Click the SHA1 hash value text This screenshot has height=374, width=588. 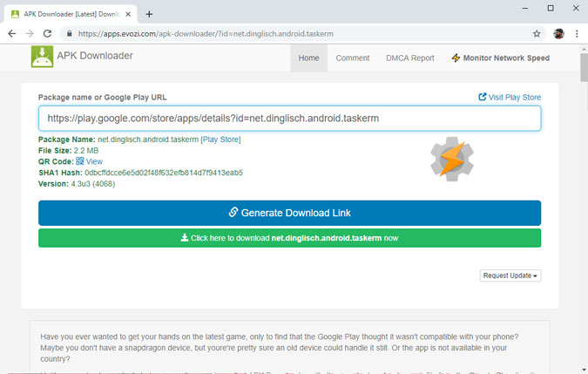164,173
